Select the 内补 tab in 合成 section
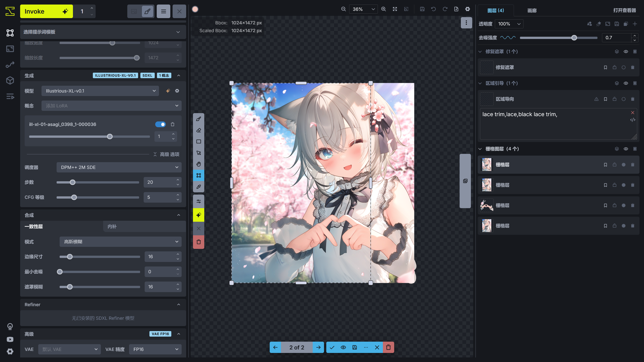The height and width of the screenshot is (362, 644). click(112, 227)
